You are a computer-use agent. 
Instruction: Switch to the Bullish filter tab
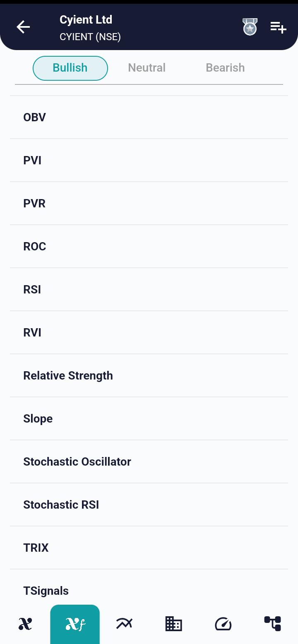click(70, 67)
